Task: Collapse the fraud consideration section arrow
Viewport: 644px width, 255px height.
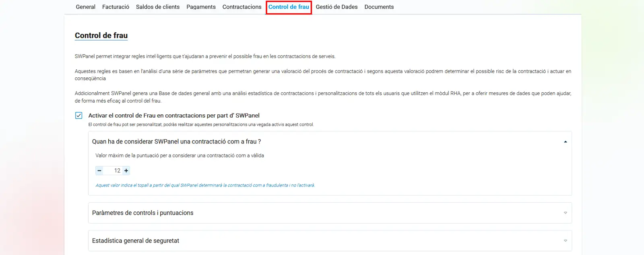Action: (x=565, y=142)
